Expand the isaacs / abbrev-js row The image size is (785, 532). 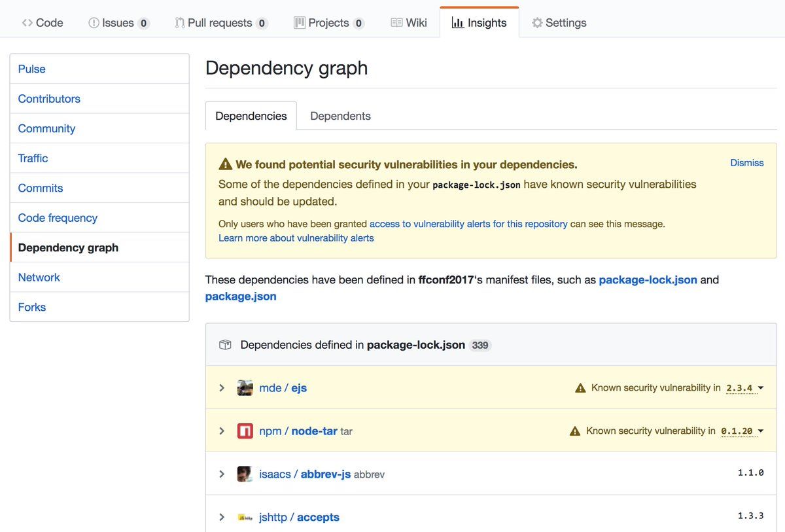[x=222, y=474]
